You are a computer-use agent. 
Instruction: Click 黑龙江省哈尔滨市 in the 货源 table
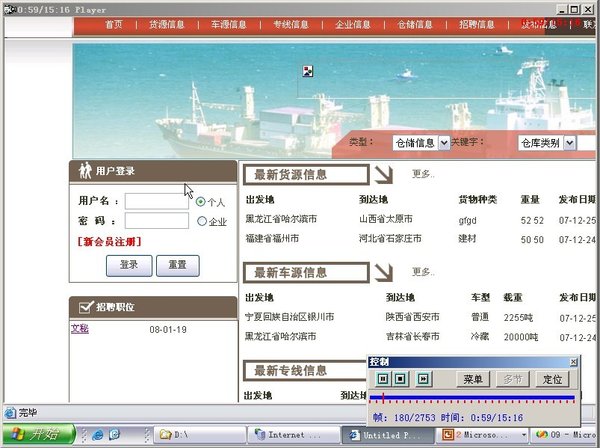(281, 219)
